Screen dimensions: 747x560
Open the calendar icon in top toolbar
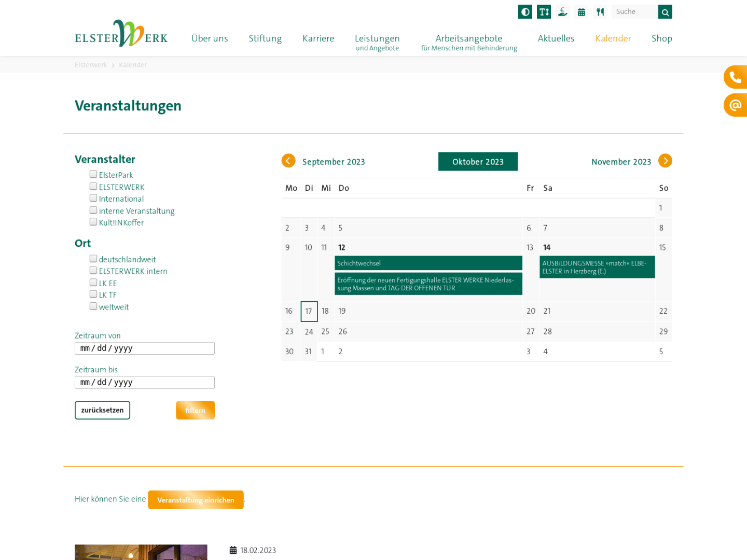point(582,12)
